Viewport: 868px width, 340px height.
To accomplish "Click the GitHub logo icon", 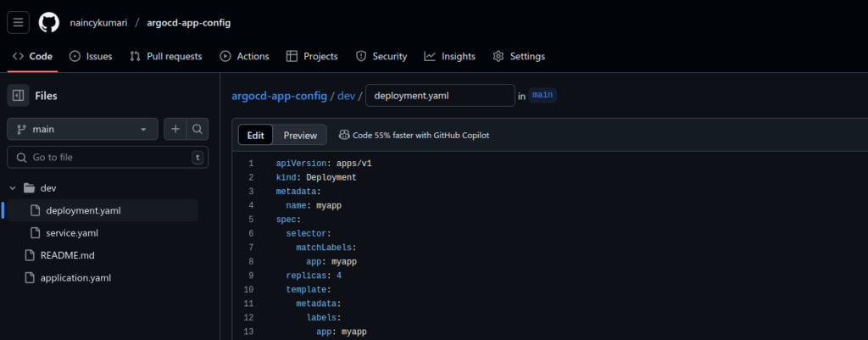I will point(49,22).
